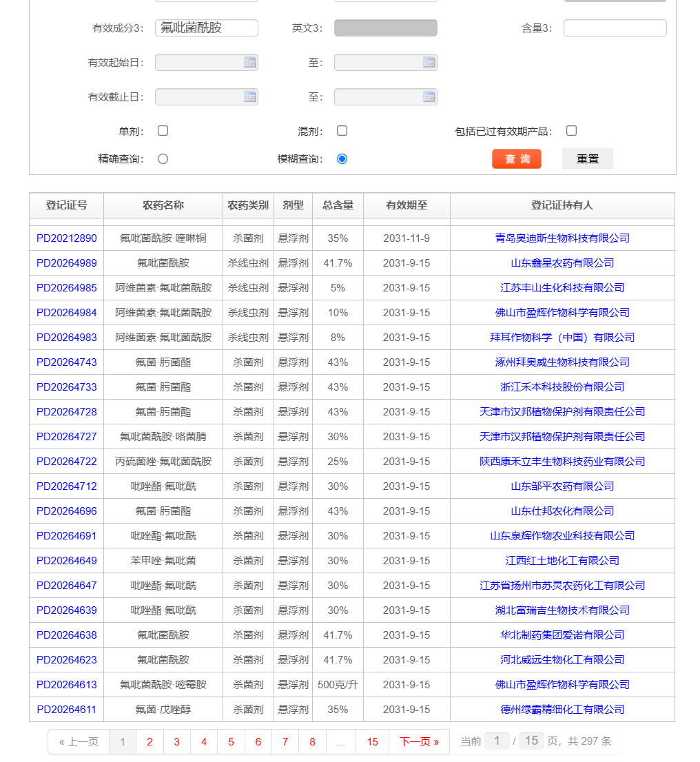
Task: Open registration PD20264727
Action: pyautogui.click(x=67, y=436)
